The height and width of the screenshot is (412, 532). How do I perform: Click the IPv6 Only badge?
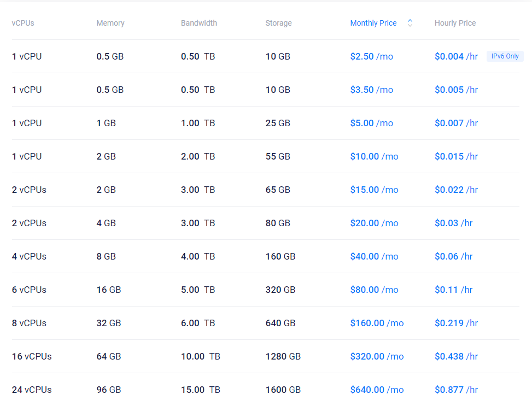pyautogui.click(x=505, y=56)
